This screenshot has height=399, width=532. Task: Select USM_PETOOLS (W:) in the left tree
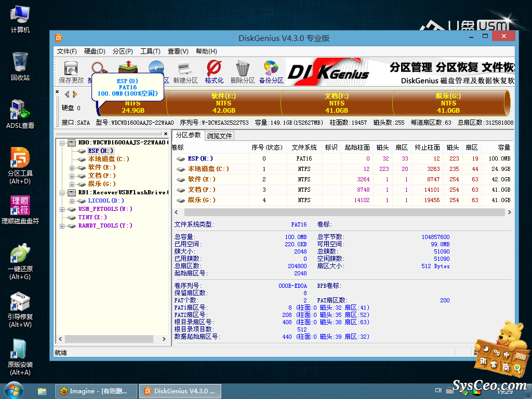point(105,209)
